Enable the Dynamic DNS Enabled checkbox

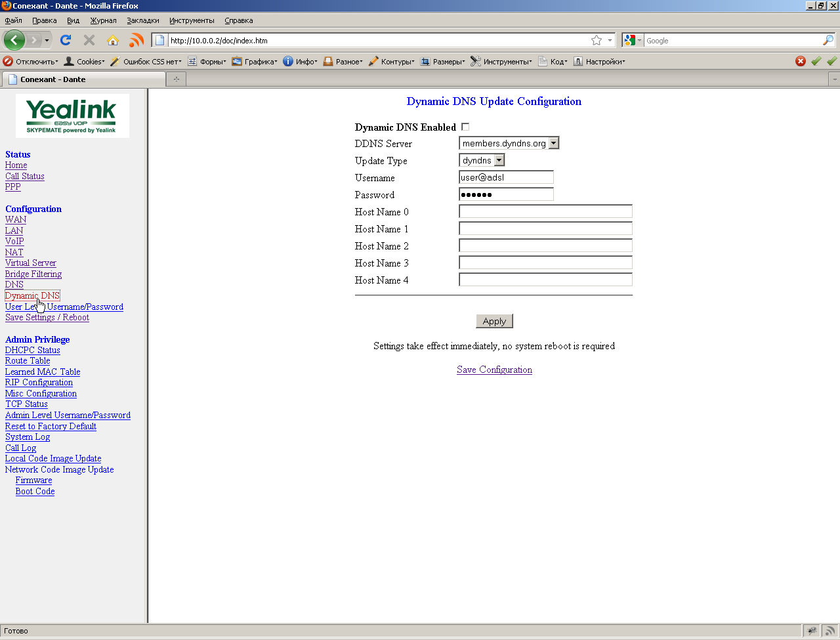(465, 127)
